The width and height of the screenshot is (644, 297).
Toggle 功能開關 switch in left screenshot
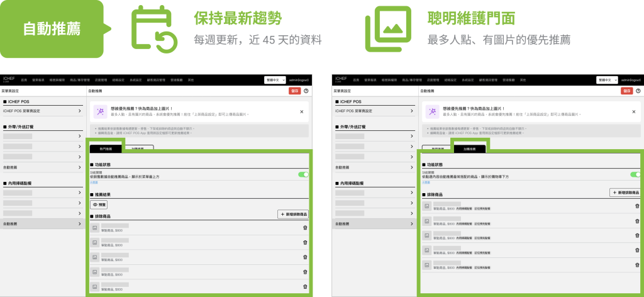tap(303, 175)
